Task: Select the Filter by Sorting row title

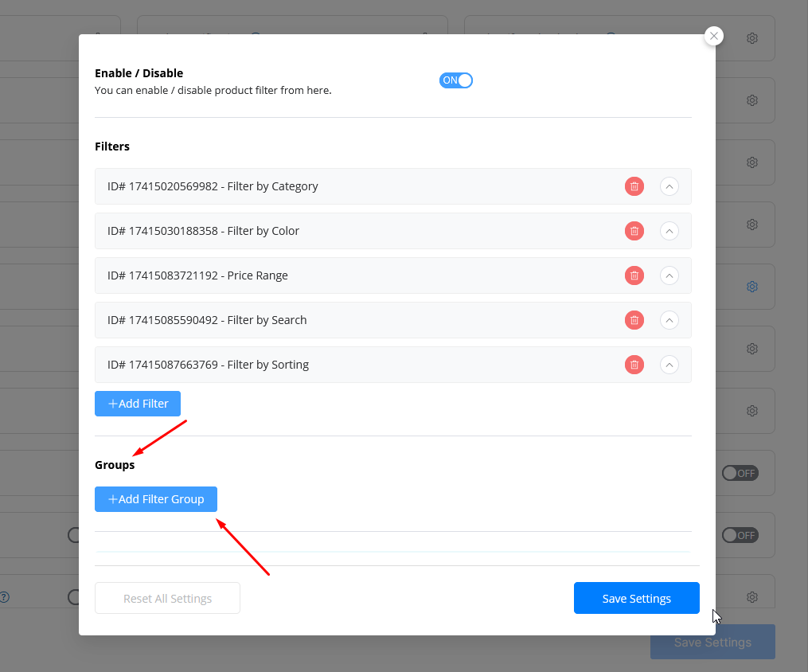Action: coord(208,365)
